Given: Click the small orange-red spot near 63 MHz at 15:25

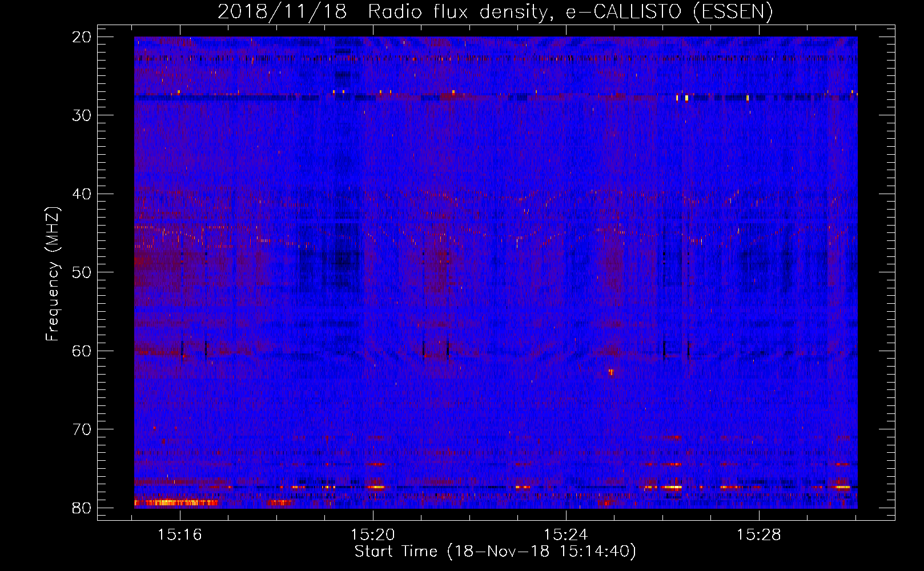Looking at the screenshot, I should pos(611,372).
